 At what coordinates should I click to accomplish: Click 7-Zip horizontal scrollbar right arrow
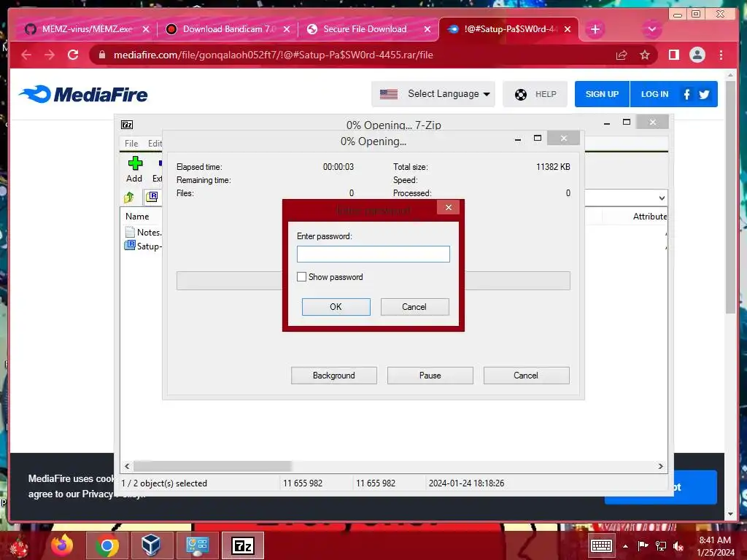(x=661, y=466)
